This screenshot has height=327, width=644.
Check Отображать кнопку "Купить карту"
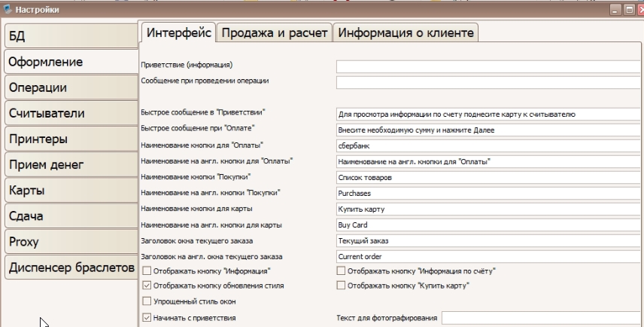(x=341, y=285)
